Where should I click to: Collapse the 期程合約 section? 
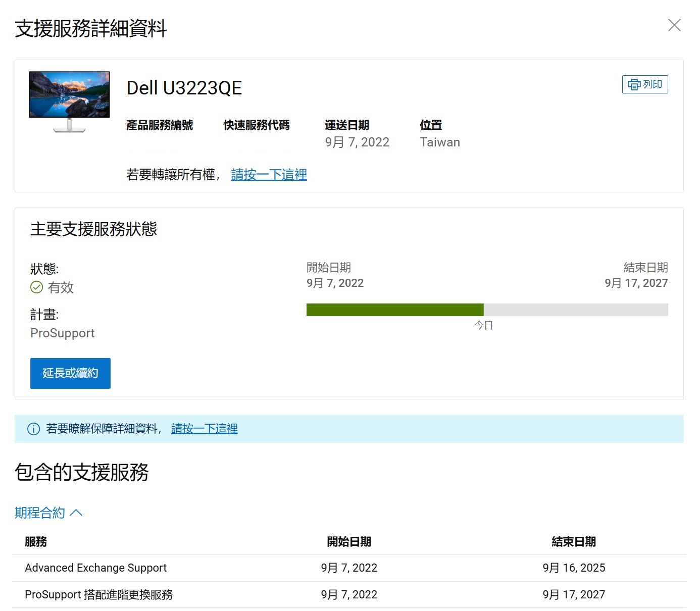tap(48, 513)
